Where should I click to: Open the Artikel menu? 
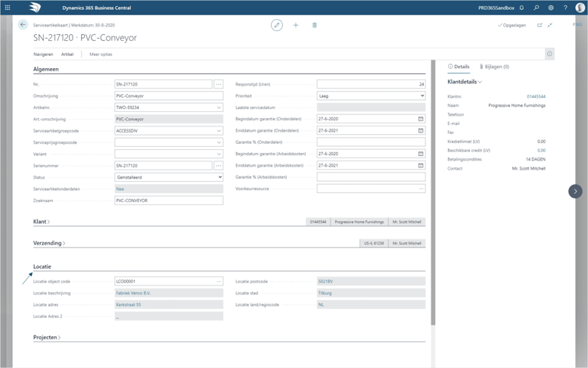pyautogui.click(x=67, y=55)
